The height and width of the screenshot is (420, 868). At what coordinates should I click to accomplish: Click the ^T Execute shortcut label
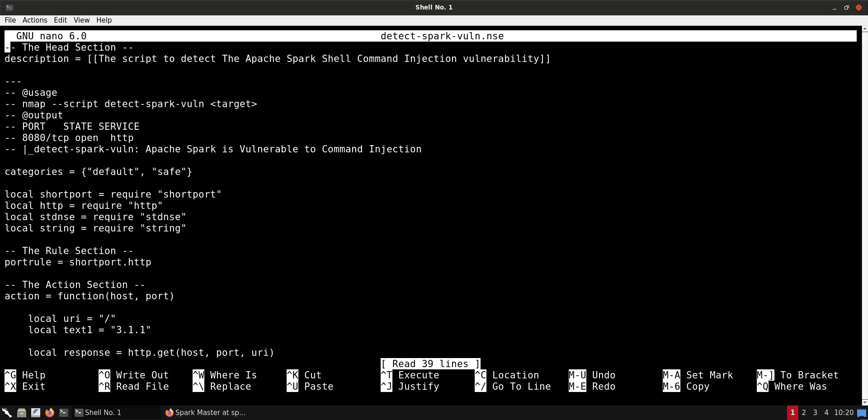410,375
